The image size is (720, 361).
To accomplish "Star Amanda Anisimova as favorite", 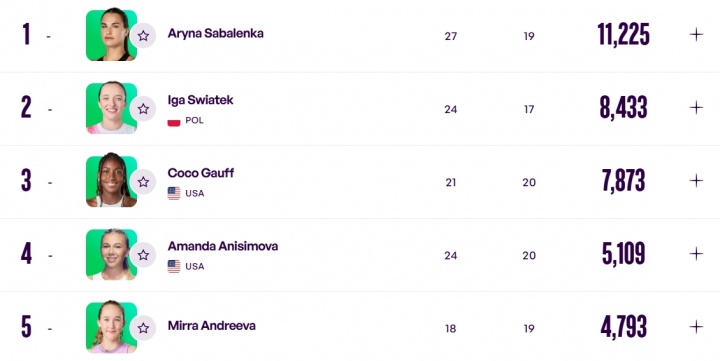I will [x=143, y=255].
